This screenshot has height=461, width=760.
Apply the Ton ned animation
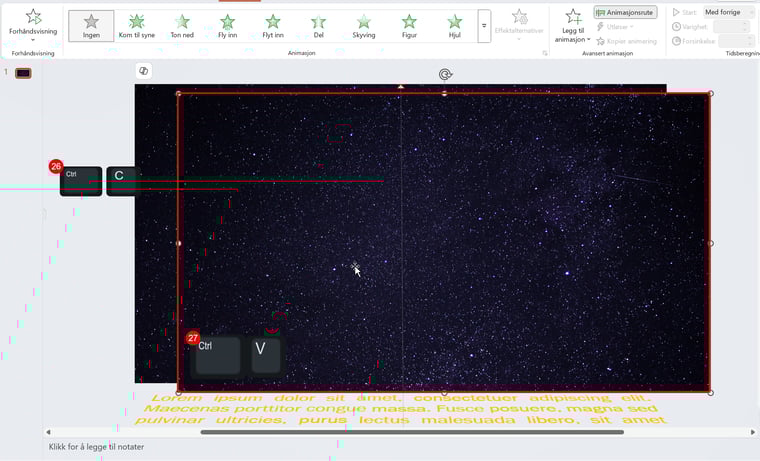point(182,26)
